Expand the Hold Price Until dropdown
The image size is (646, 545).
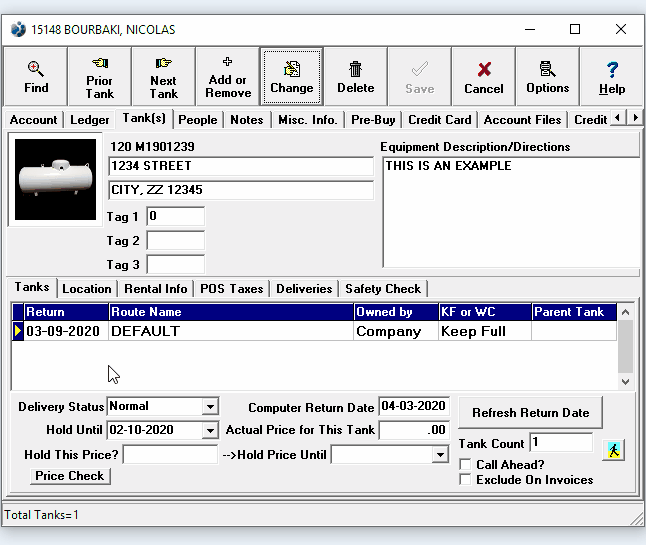[x=440, y=455]
